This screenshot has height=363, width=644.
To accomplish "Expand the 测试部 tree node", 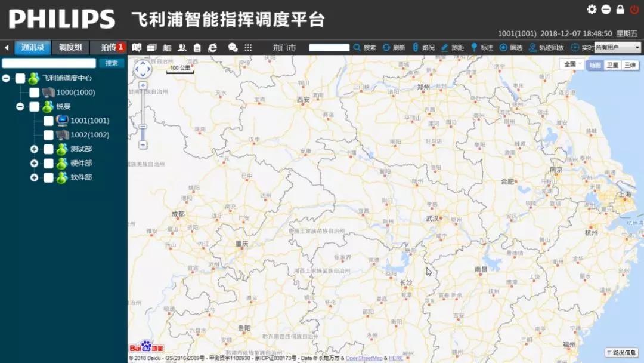I will pos(34,149).
